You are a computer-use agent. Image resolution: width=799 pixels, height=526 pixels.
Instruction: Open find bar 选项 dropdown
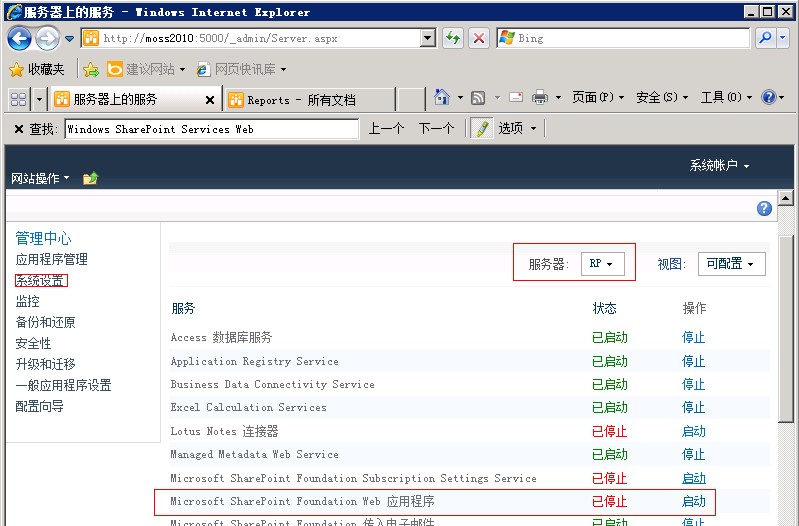pyautogui.click(x=517, y=128)
